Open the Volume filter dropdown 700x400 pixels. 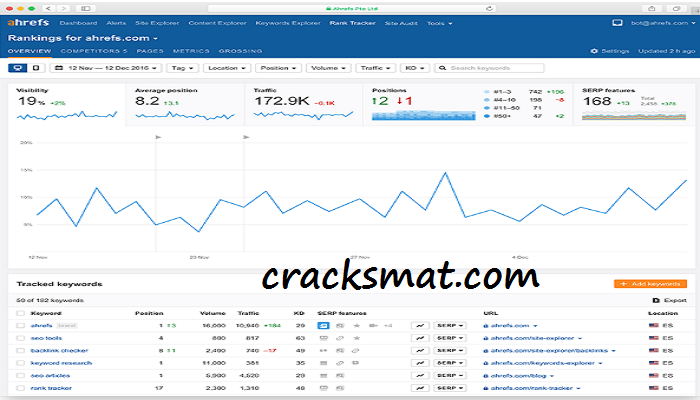[329, 68]
